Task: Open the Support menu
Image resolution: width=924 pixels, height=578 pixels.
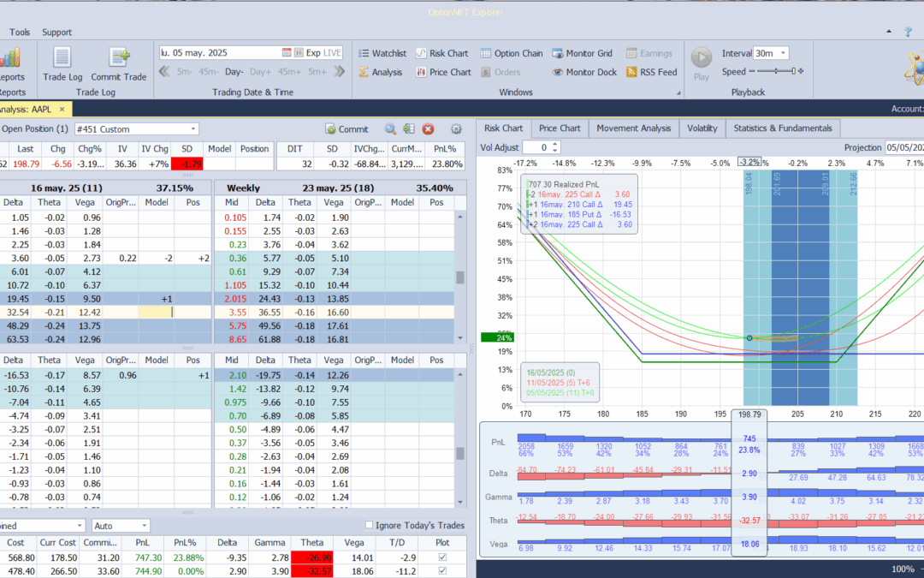Action: coord(56,32)
